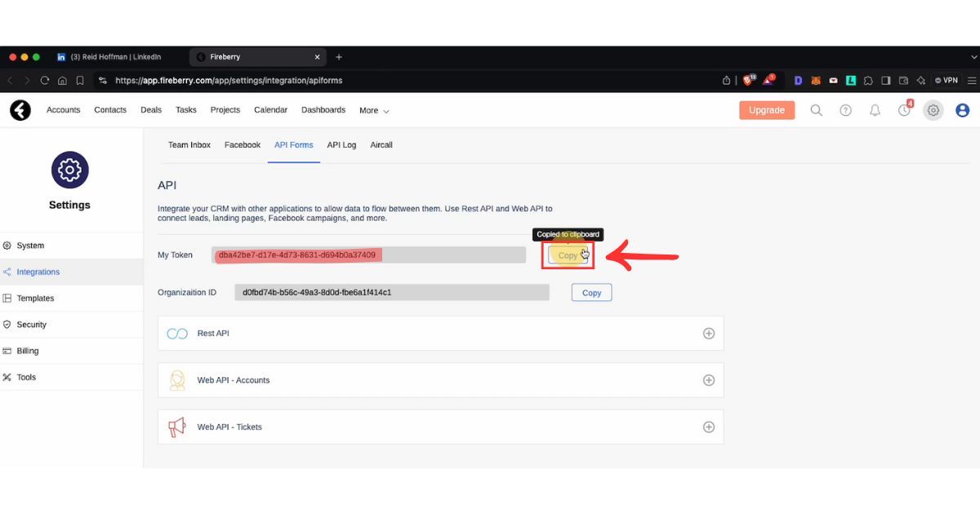Open the Leo AI sparkle icon

pos(921,81)
